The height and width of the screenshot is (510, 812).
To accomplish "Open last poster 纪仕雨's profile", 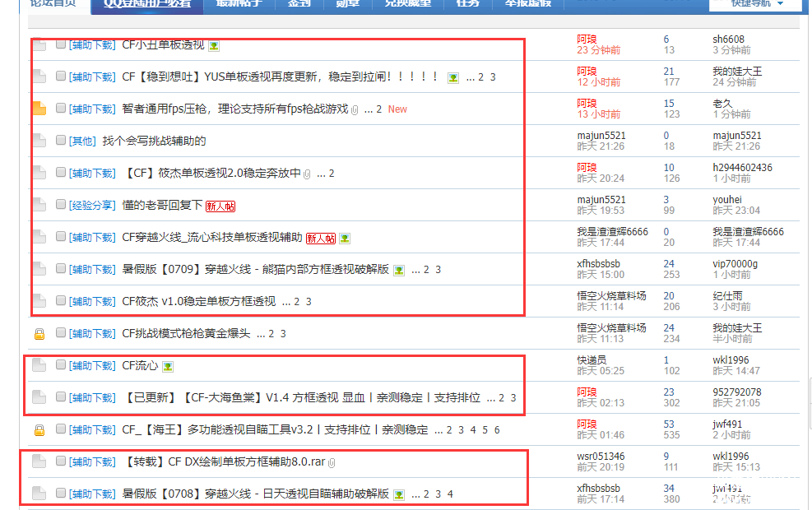I will (x=727, y=295).
